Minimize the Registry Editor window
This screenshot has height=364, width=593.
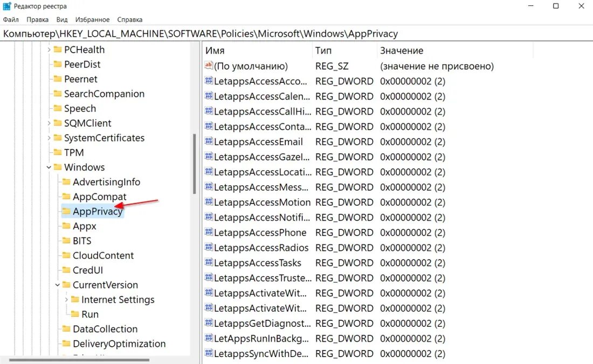pyautogui.click(x=530, y=6)
